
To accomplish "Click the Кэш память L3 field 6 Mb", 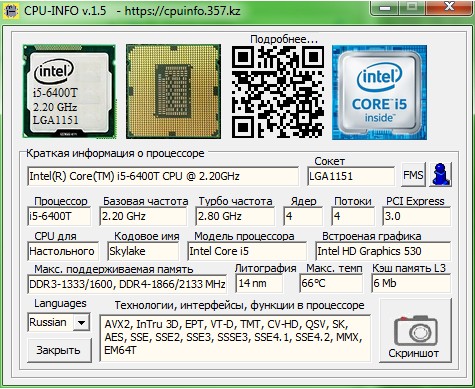I will [411, 283].
